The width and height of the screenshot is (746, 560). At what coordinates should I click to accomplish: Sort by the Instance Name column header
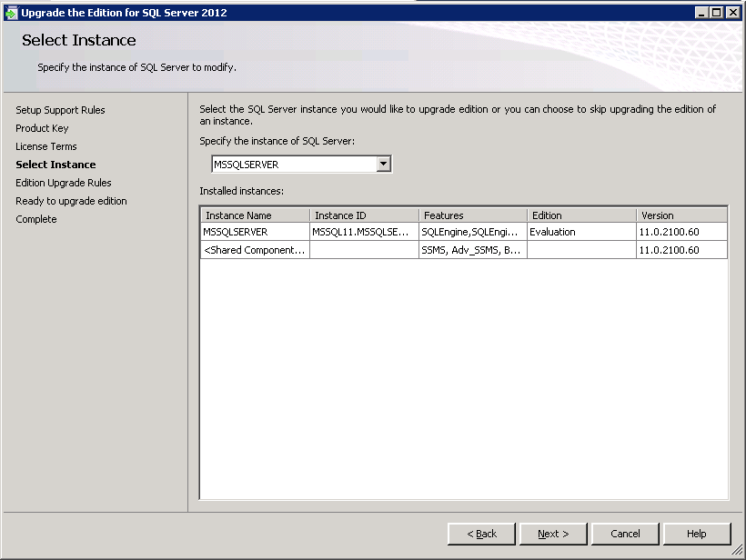point(256,215)
